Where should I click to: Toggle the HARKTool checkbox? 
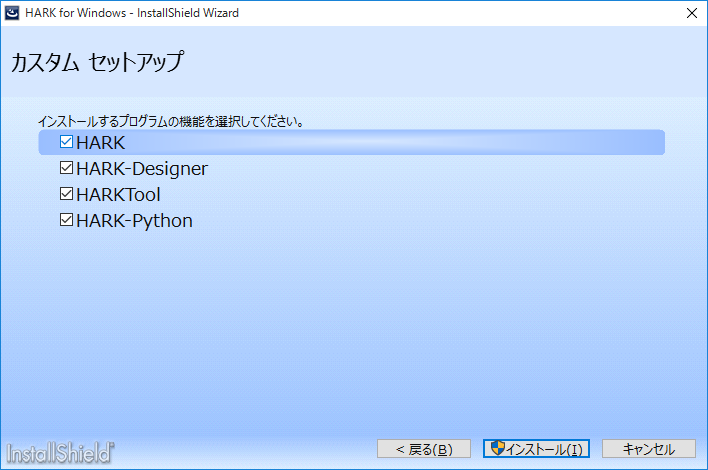point(66,194)
